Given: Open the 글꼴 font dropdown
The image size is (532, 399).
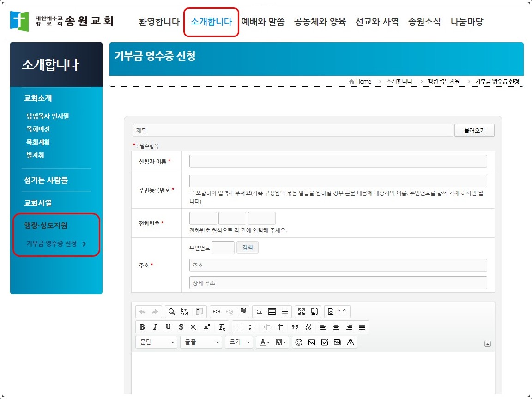Looking at the screenshot, I should pyautogui.click(x=201, y=342).
